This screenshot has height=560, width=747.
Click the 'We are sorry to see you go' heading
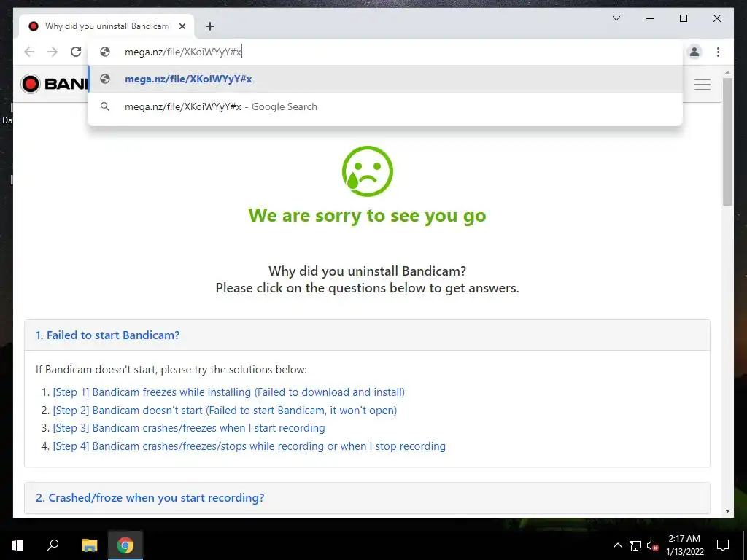click(x=368, y=216)
